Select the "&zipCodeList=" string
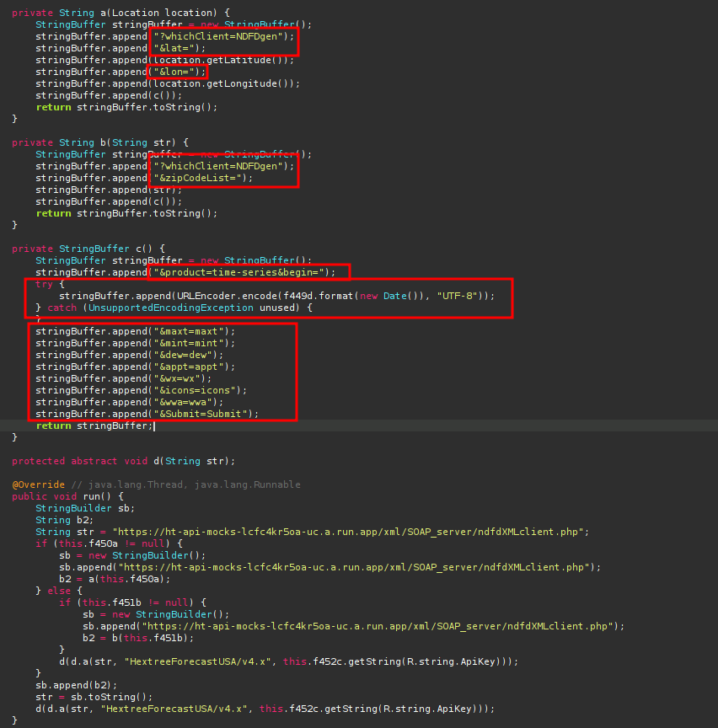The width and height of the screenshot is (718, 728). point(203,178)
